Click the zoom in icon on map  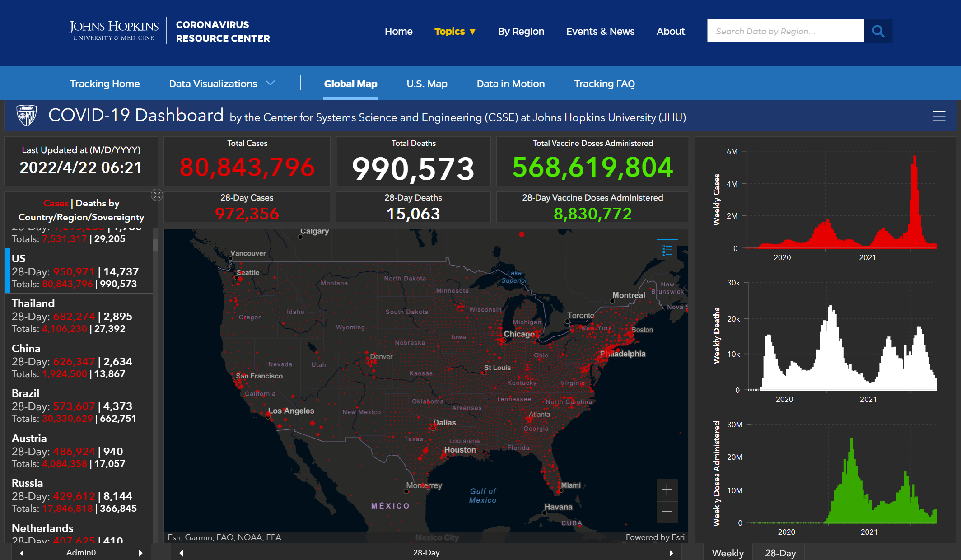(667, 490)
